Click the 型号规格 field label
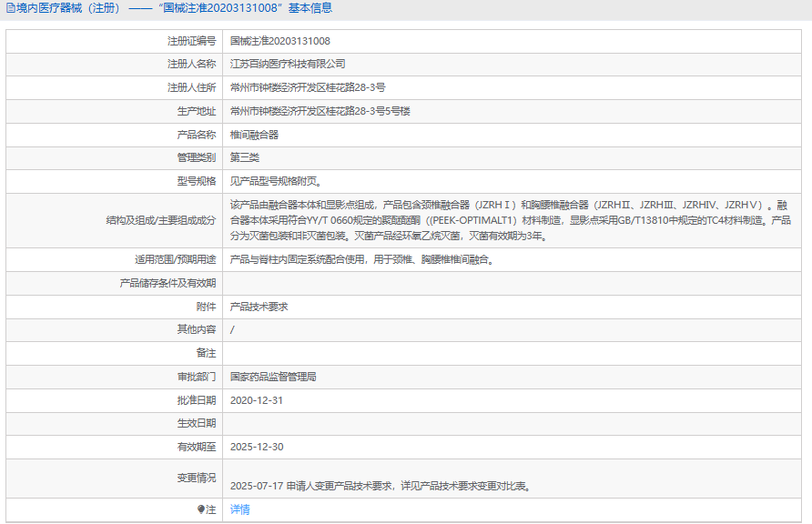The width and height of the screenshot is (812, 524). click(197, 181)
